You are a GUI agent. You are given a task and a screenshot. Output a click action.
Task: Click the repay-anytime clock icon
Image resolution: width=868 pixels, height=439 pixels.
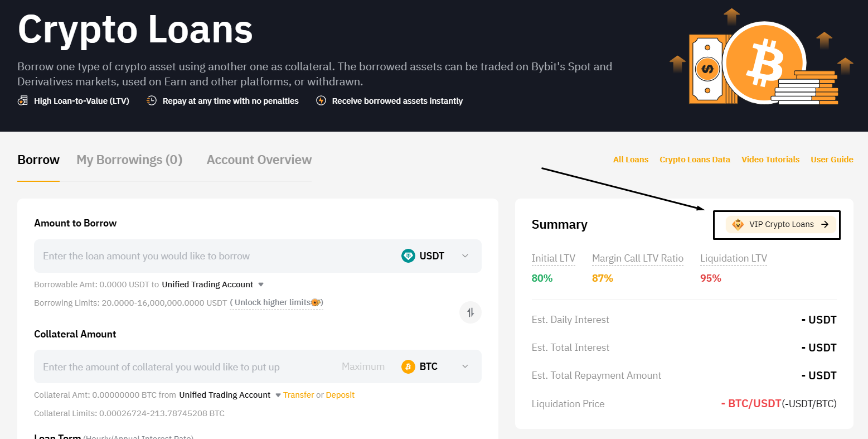[152, 101]
